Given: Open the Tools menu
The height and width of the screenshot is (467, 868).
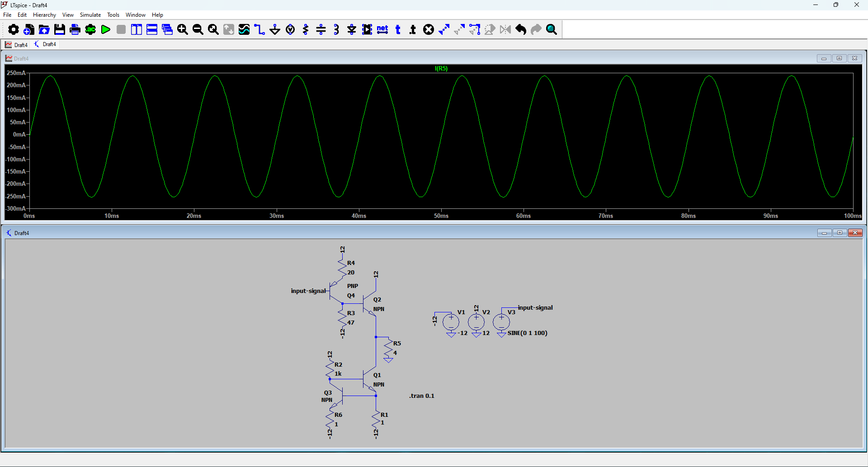Looking at the screenshot, I should point(113,15).
